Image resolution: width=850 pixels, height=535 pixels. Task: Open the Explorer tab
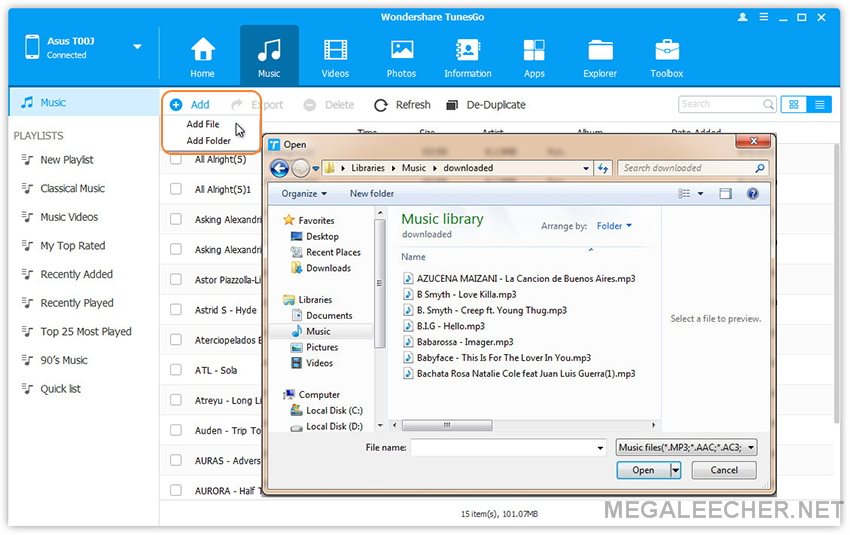click(x=600, y=57)
